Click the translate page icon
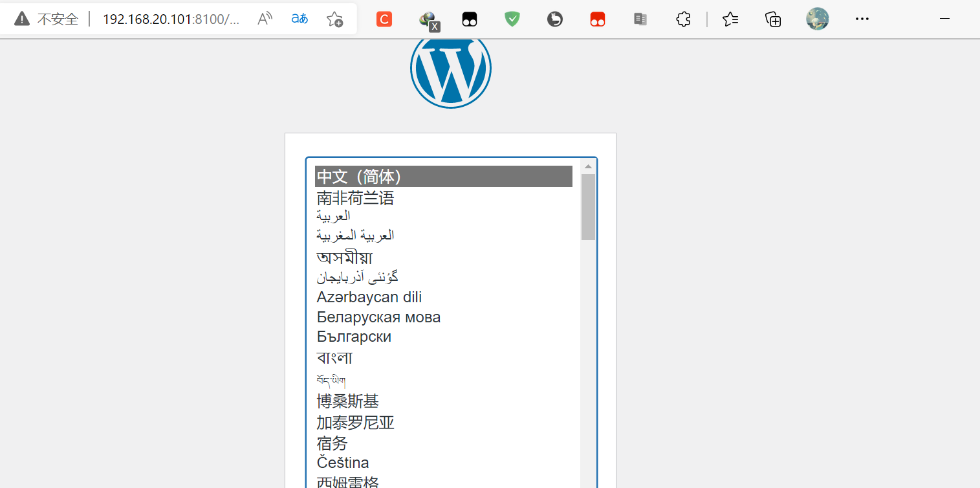The width and height of the screenshot is (980, 488). (299, 19)
